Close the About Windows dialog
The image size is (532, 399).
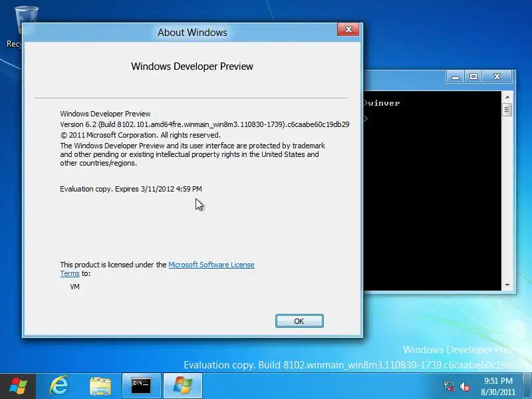click(348, 29)
